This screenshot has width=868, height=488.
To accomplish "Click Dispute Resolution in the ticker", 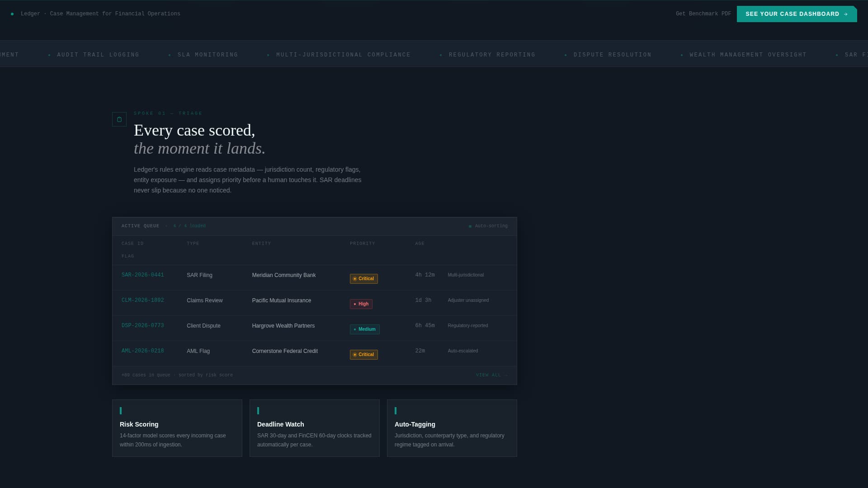I will click(x=613, y=55).
